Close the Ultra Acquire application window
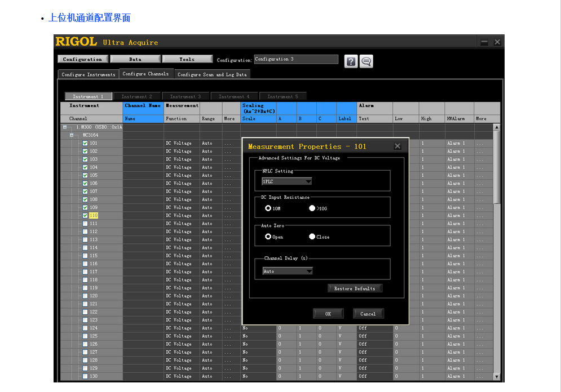The height and width of the screenshot is (392, 561). (497, 42)
